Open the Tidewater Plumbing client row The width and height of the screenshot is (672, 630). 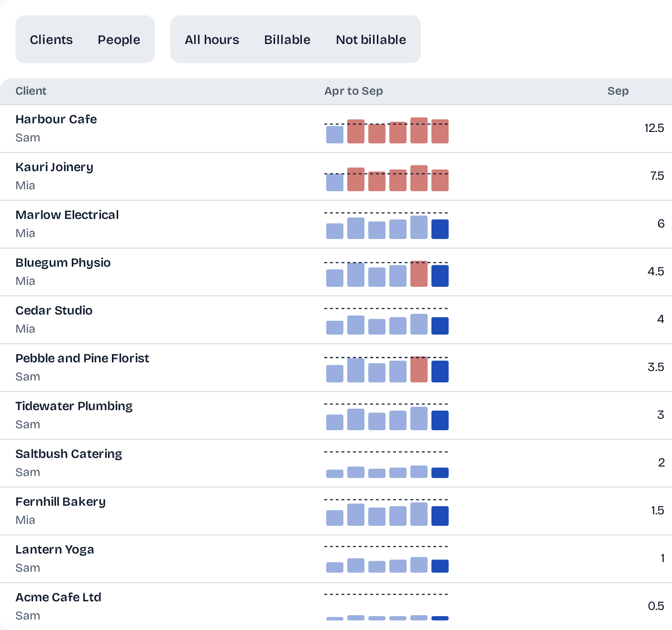click(x=336, y=416)
